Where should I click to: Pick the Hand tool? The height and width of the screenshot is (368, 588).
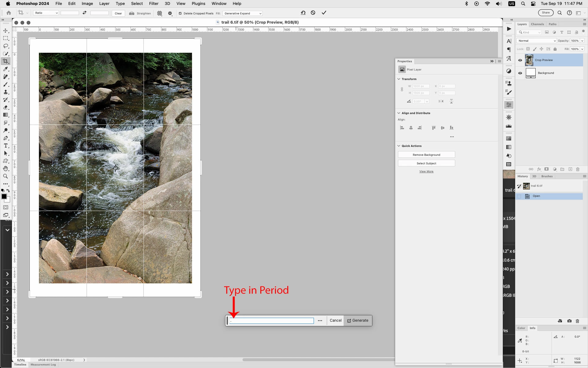pyautogui.click(x=6, y=169)
